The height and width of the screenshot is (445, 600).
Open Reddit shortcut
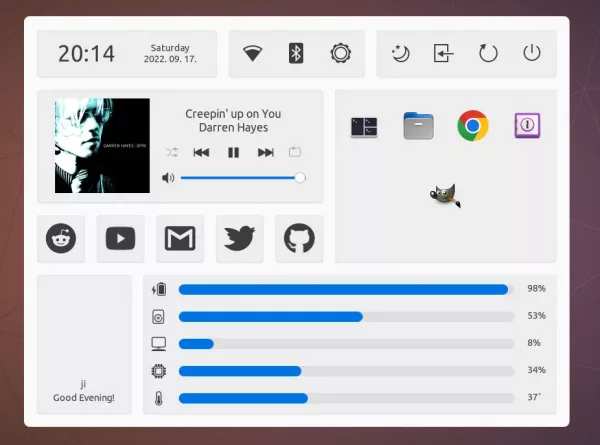point(61,238)
